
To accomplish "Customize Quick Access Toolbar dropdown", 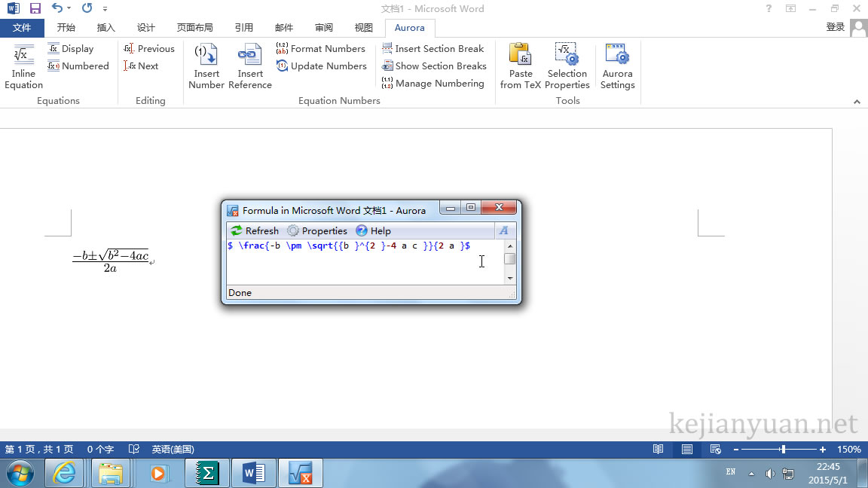I will 105,9.
